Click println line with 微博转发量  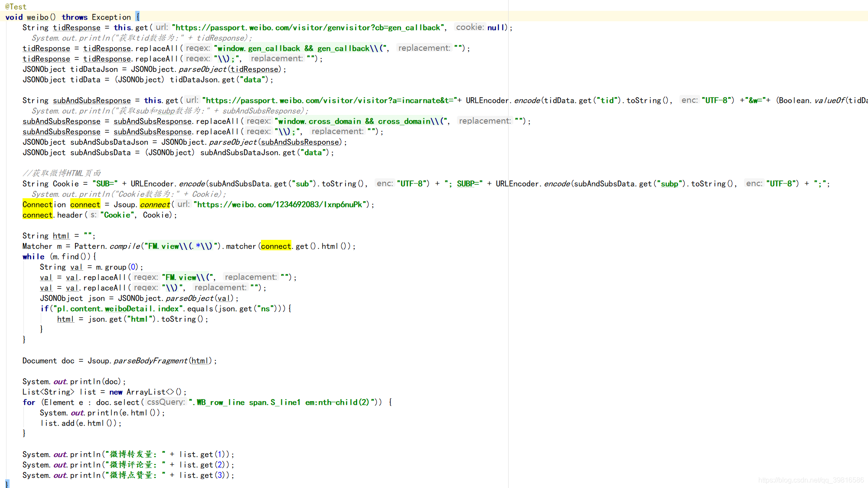128,454
